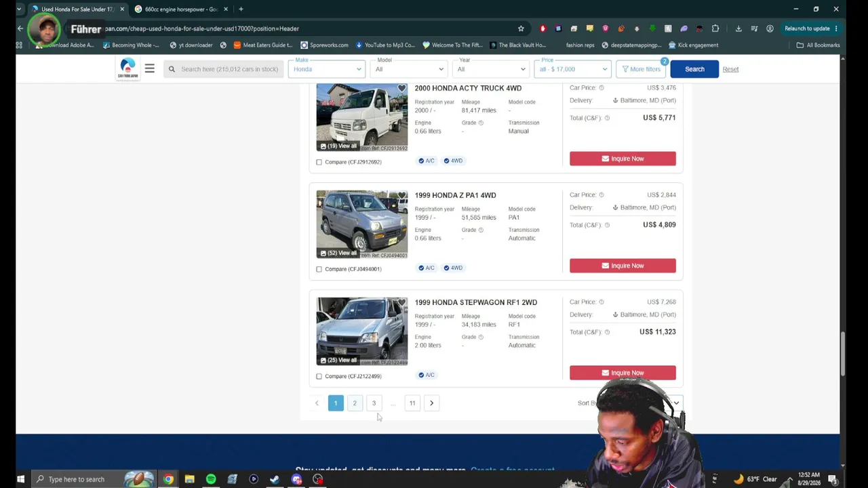Open a new browser tab
868x488 pixels.
tap(241, 9)
